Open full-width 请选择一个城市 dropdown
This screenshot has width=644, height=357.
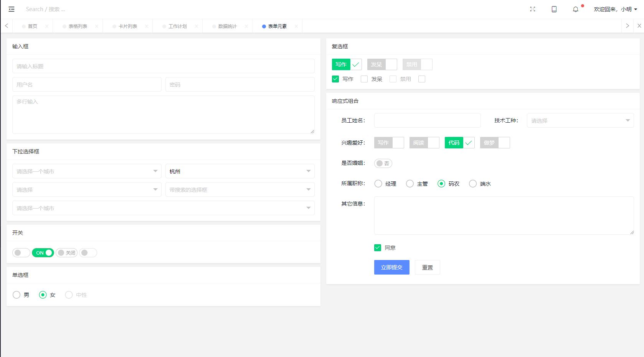(x=163, y=208)
